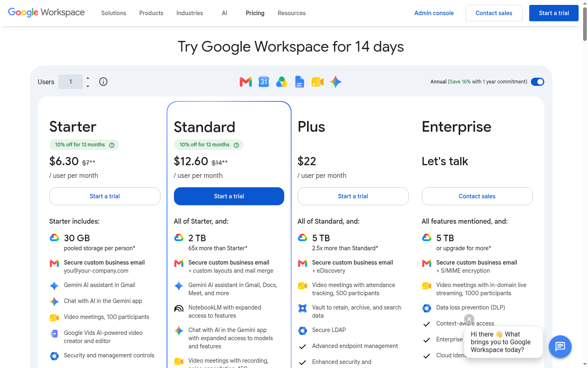Open the Products menu
The width and height of the screenshot is (588, 368).
151,13
